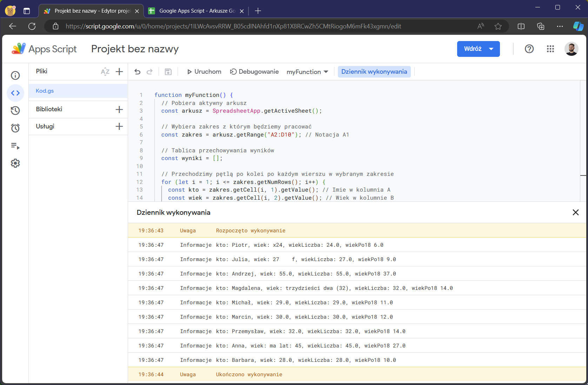Open the project version history

click(15, 111)
